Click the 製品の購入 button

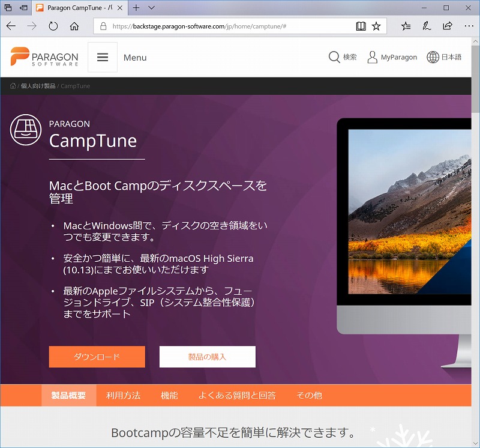coord(208,357)
